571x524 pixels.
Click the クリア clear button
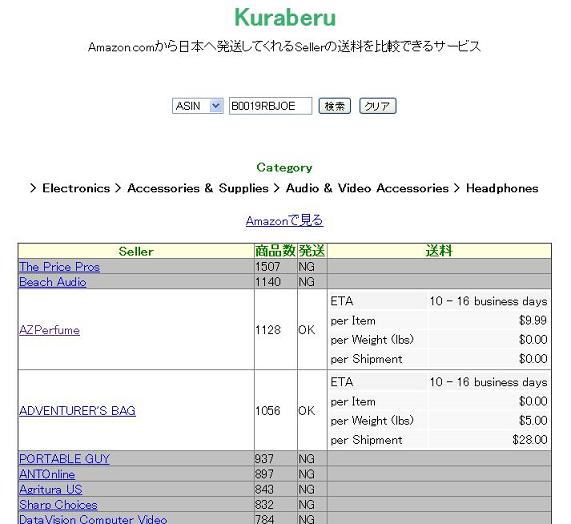pos(378,106)
